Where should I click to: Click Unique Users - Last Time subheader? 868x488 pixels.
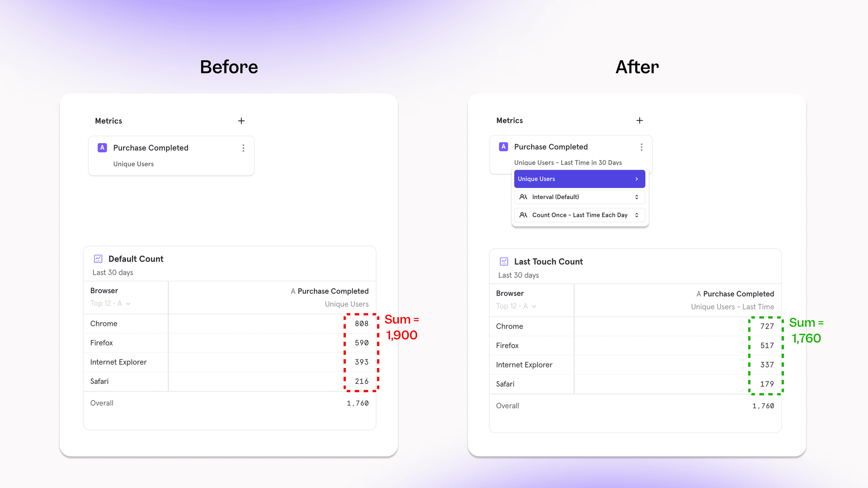733,307
